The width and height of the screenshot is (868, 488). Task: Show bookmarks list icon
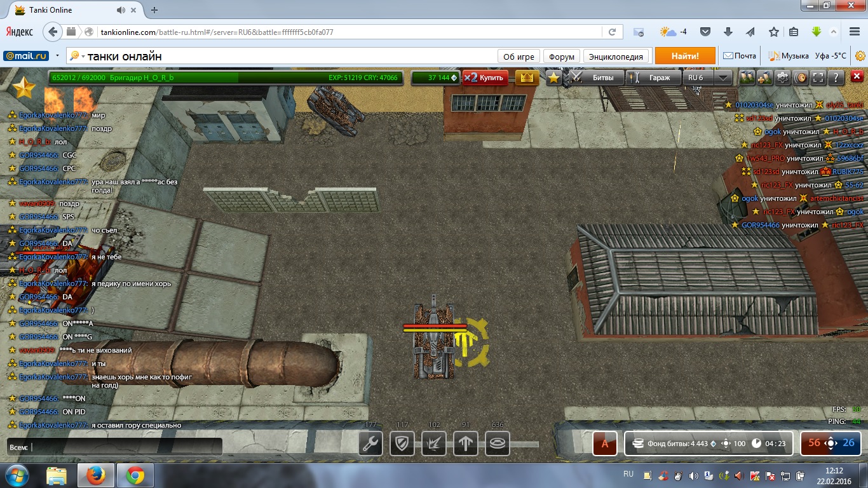pyautogui.click(x=794, y=32)
